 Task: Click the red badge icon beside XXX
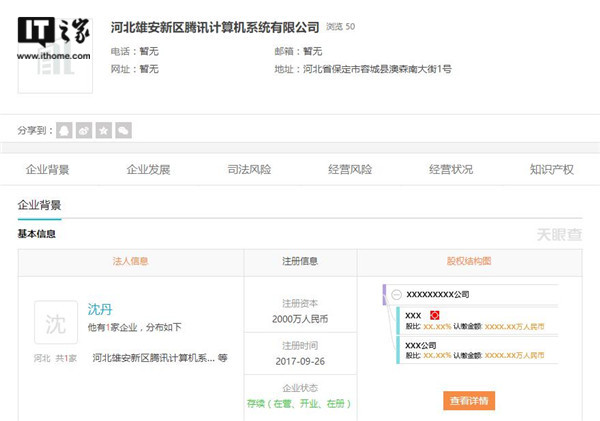(434, 315)
